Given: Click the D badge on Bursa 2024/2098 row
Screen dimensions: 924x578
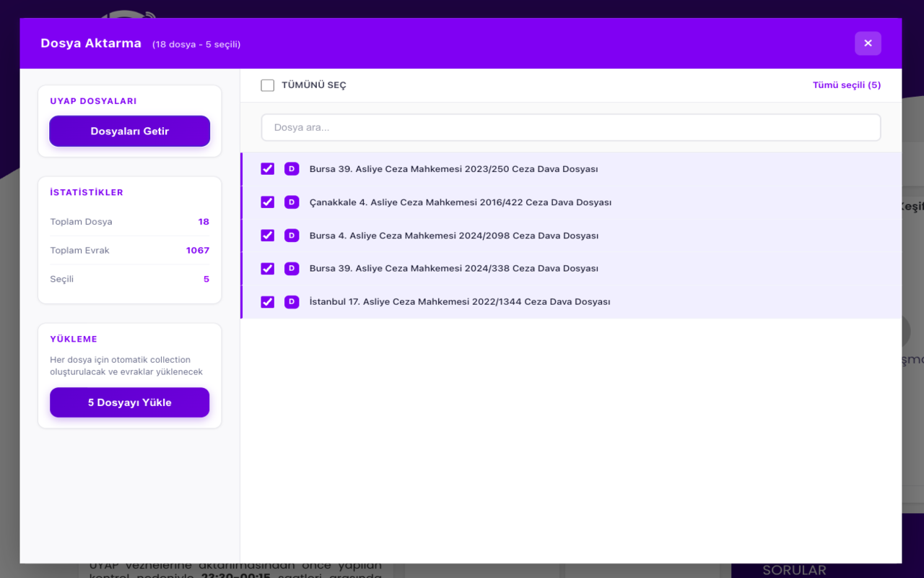Looking at the screenshot, I should [x=292, y=236].
